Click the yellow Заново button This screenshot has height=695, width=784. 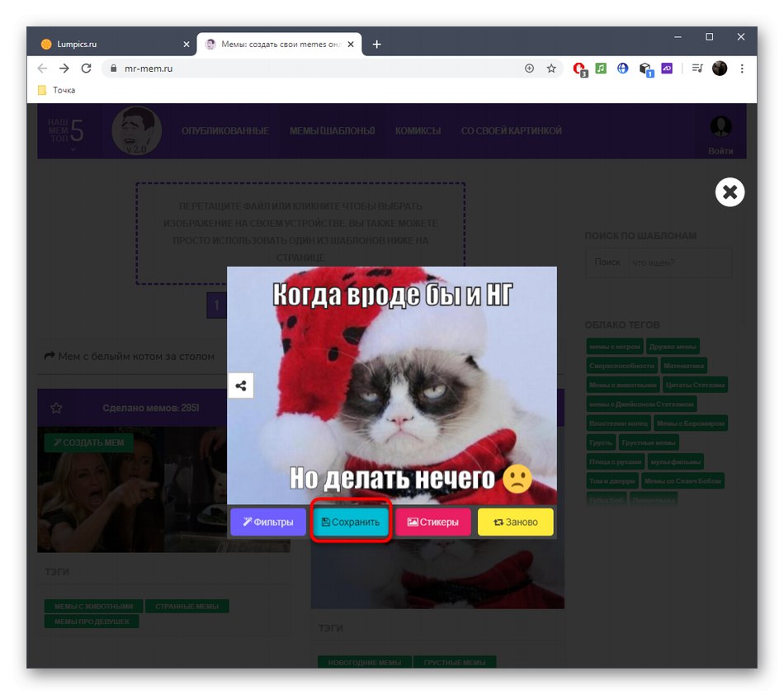[x=516, y=522]
